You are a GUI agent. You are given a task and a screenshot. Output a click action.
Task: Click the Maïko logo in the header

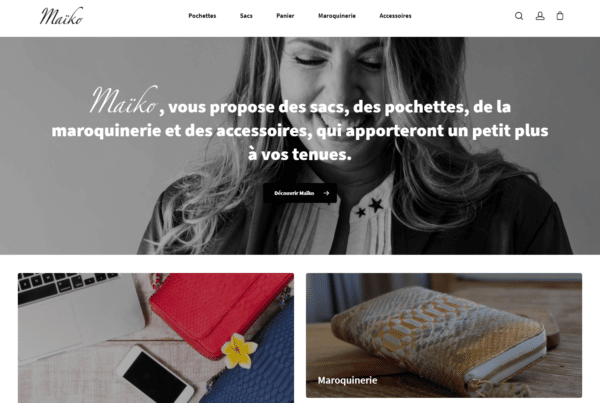[x=61, y=16]
